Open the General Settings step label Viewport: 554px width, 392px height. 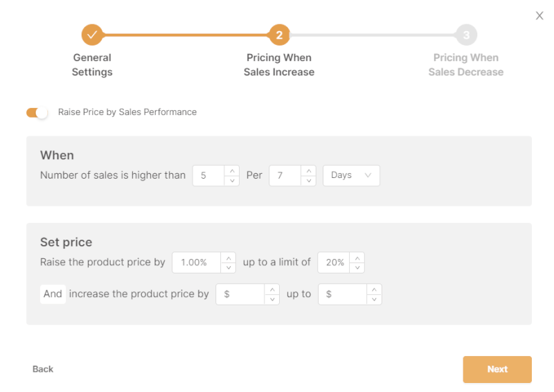(x=92, y=64)
